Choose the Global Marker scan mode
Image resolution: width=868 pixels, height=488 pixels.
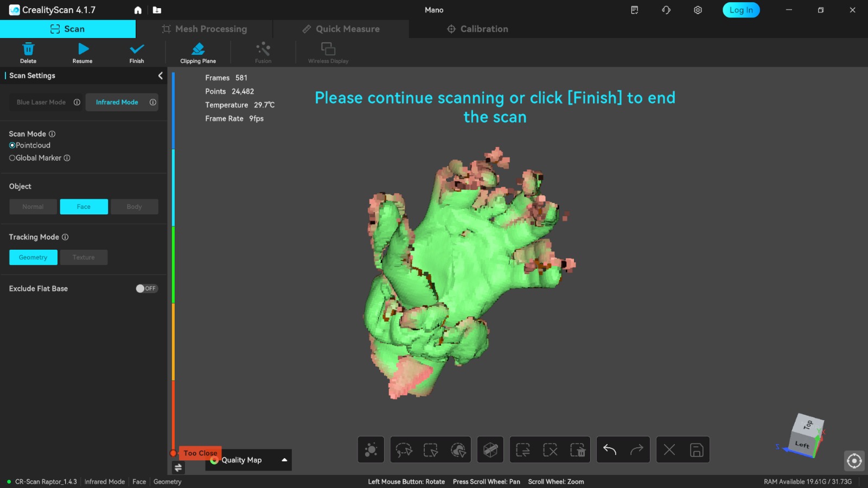pos(35,158)
